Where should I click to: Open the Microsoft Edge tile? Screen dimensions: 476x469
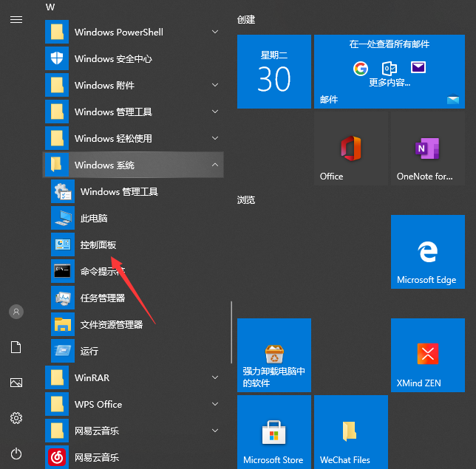click(427, 252)
